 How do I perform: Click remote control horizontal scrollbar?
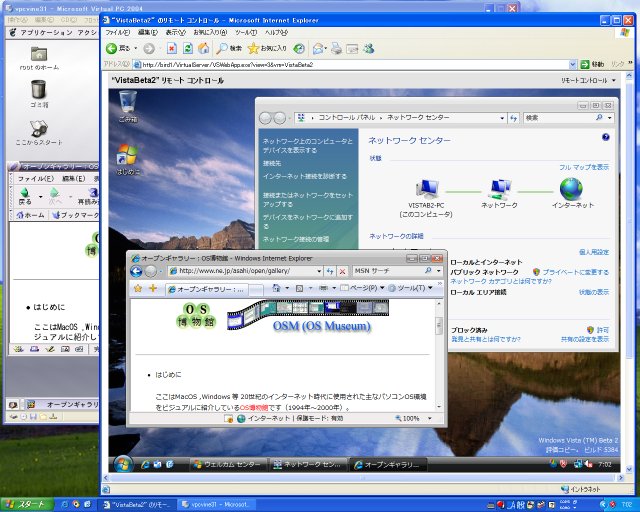pyautogui.click(x=363, y=477)
